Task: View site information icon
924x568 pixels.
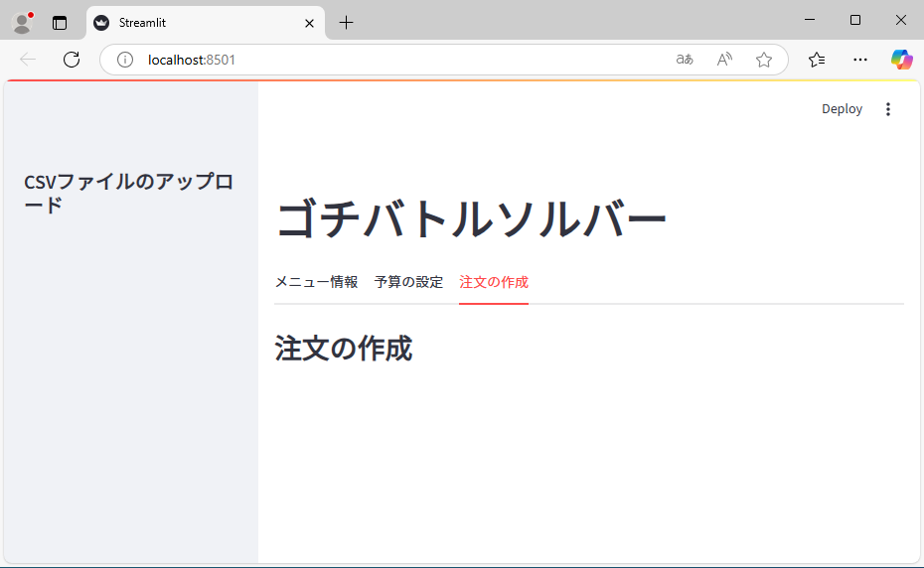Action: coord(125,60)
